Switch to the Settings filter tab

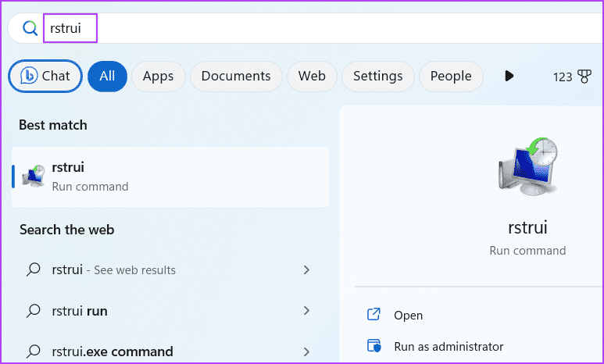click(x=378, y=76)
